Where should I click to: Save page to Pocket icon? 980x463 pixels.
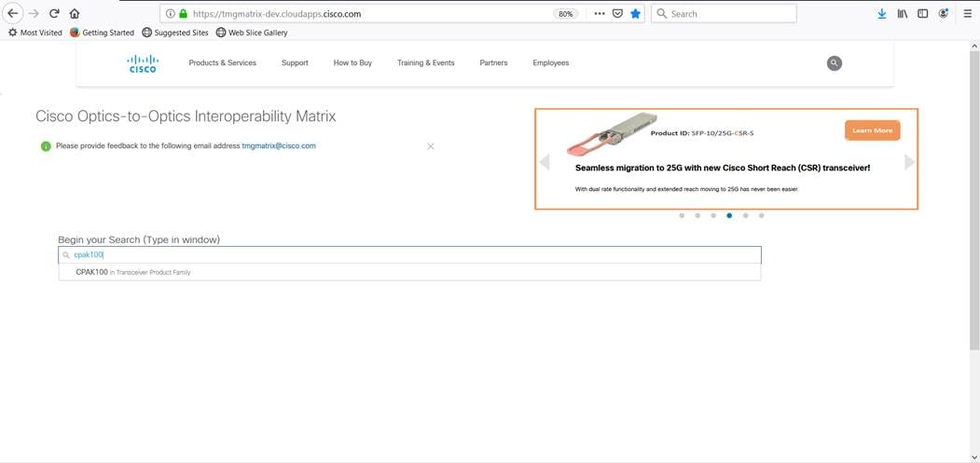coord(617,14)
